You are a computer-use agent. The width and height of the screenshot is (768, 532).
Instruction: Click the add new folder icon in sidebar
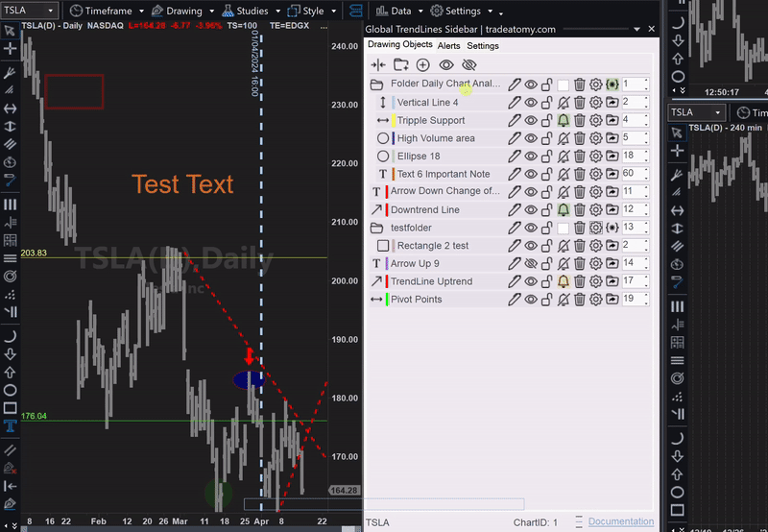[x=400, y=65]
